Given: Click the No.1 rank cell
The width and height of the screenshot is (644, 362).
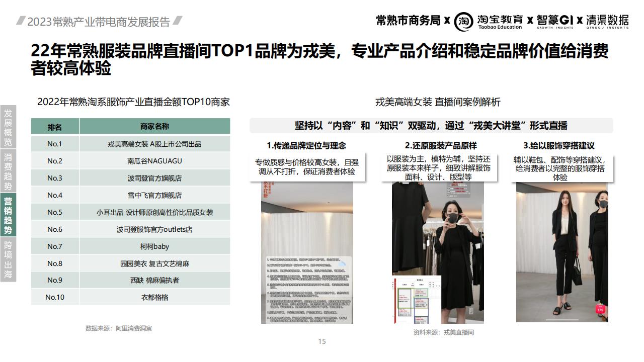Looking at the screenshot, I should (x=55, y=144).
